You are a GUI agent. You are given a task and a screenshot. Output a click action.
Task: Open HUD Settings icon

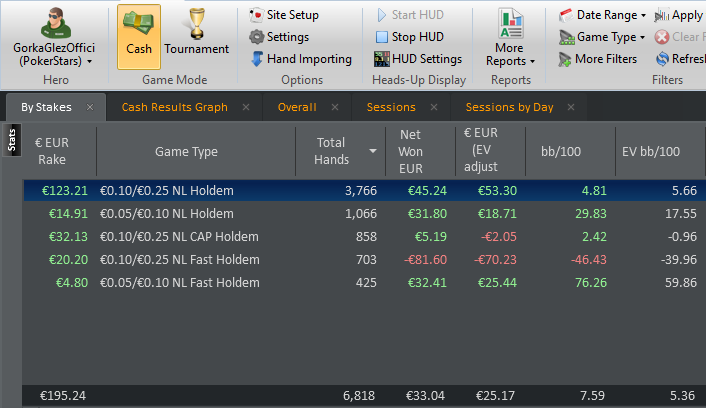381,59
